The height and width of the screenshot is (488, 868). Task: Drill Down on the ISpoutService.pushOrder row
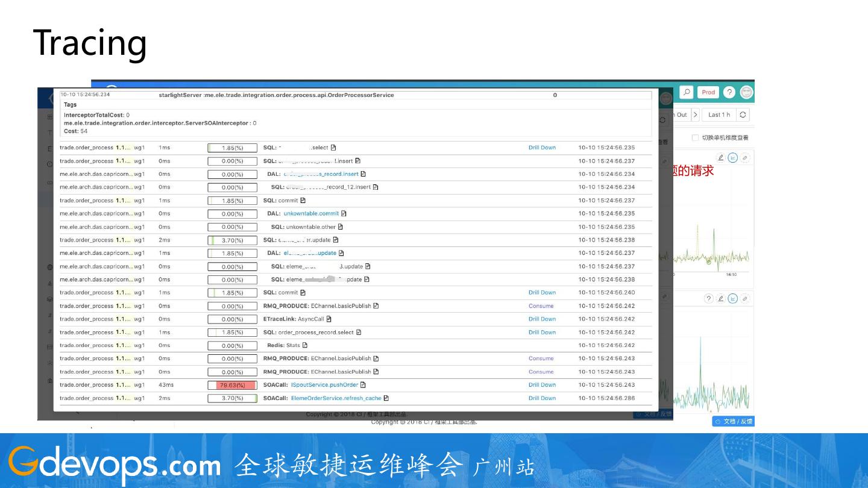tap(542, 385)
